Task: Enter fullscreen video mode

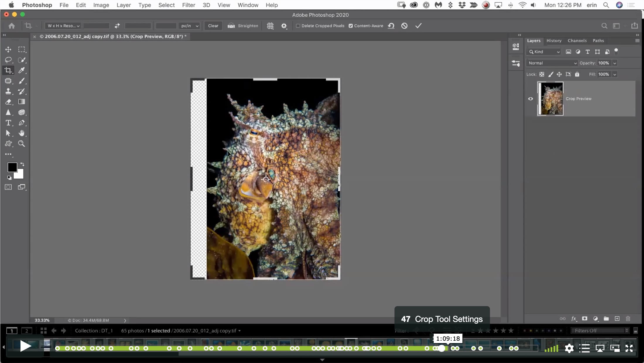Action: [629, 348]
